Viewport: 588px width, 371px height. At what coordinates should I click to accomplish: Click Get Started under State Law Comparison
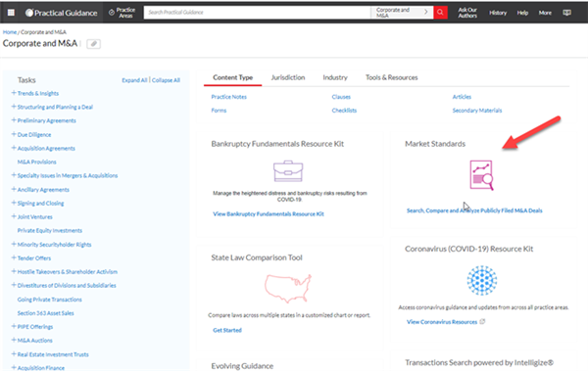coord(227,330)
